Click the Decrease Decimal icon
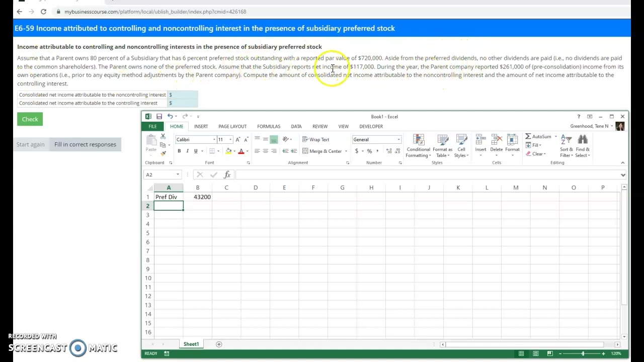This screenshot has width=644, height=362. (397, 151)
